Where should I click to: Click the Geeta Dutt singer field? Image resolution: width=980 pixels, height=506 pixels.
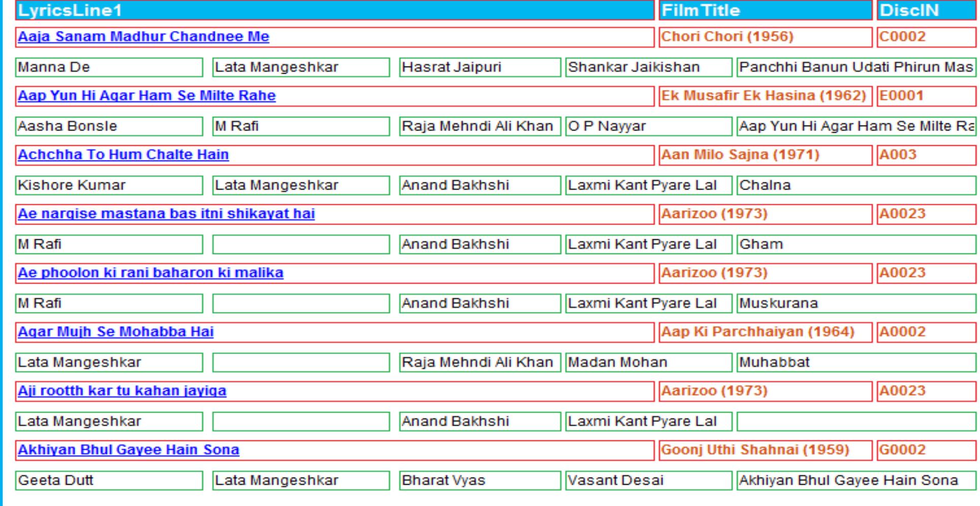pyautogui.click(x=109, y=481)
